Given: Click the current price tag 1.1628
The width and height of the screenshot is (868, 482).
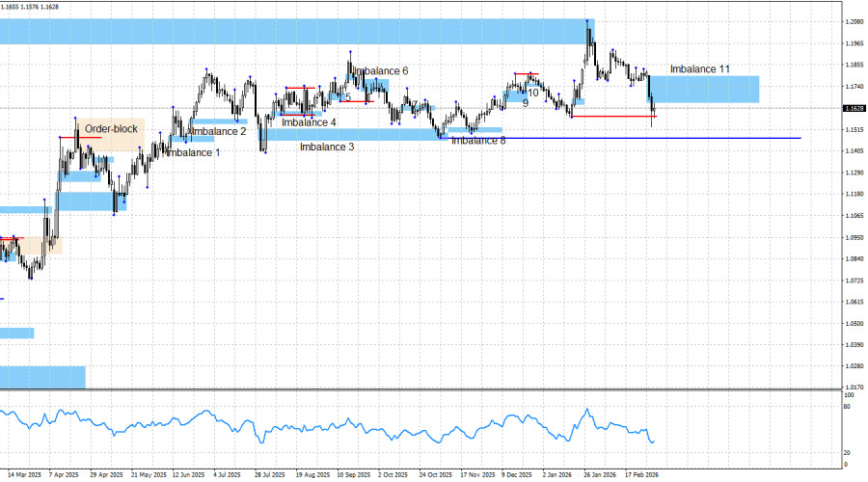Looking at the screenshot, I should [x=854, y=109].
